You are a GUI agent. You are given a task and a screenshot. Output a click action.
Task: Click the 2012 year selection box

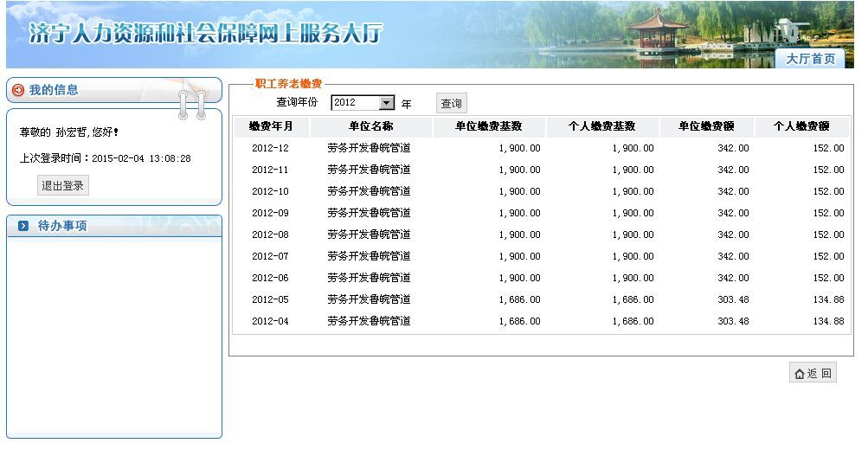pos(355,103)
